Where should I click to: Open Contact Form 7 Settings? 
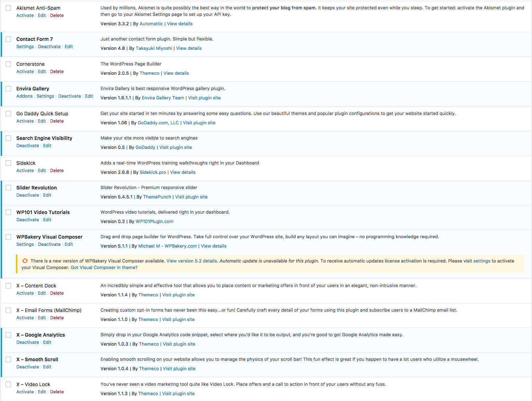(x=25, y=46)
